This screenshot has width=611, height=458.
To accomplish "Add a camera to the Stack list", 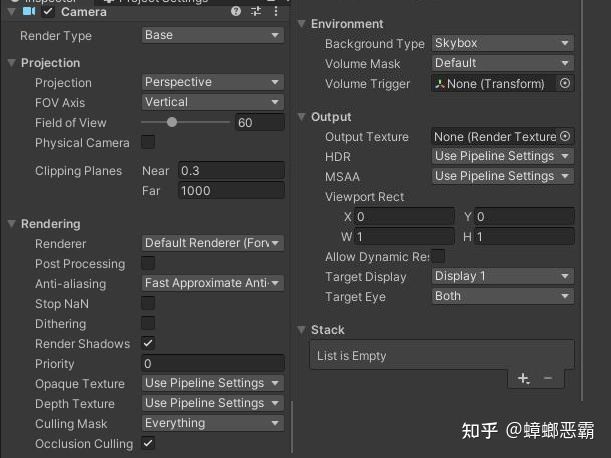I will (523, 378).
